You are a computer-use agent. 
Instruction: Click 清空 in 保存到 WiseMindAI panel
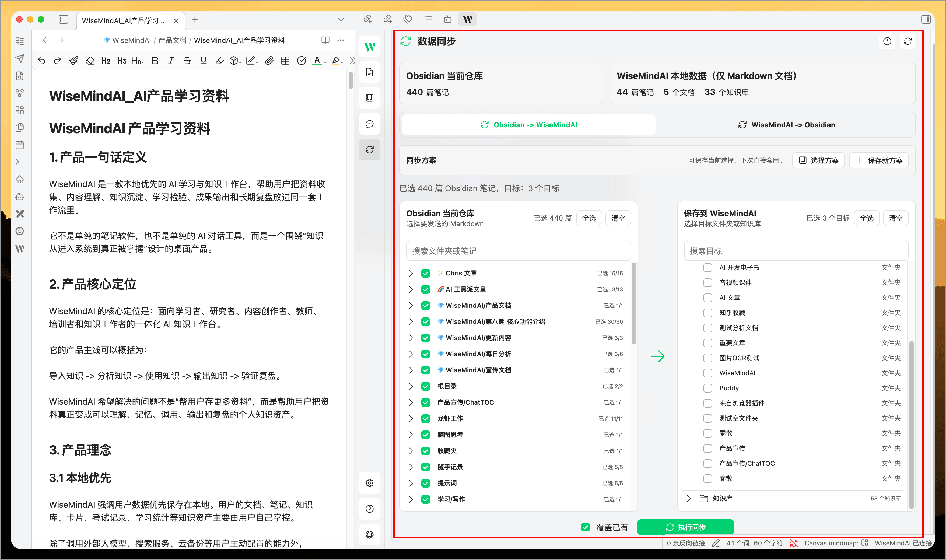(896, 219)
